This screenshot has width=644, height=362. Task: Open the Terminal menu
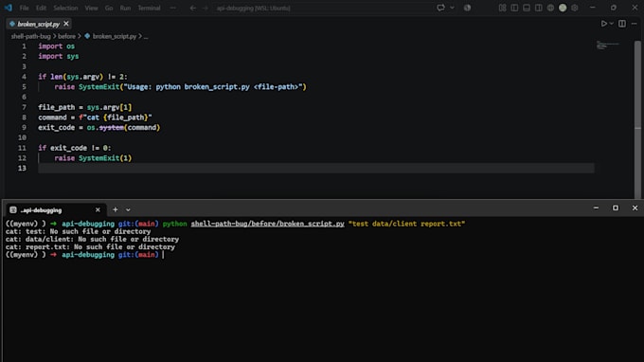(x=149, y=8)
